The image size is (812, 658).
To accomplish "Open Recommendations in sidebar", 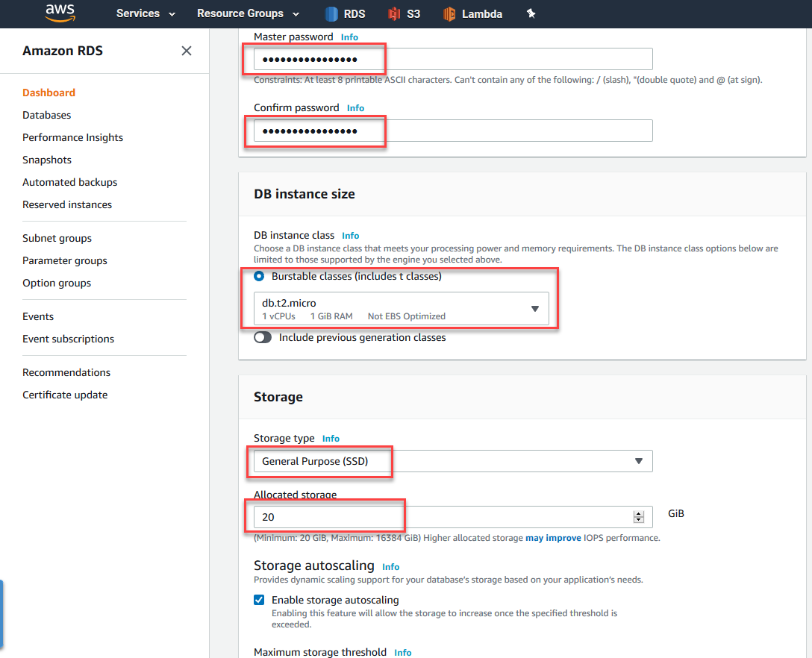I will tap(66, 372).
